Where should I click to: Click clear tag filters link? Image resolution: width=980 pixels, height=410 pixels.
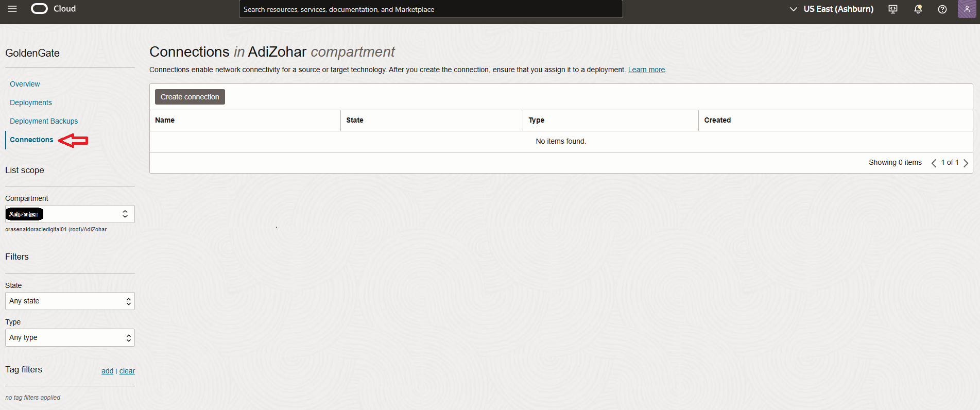(127, 371)
